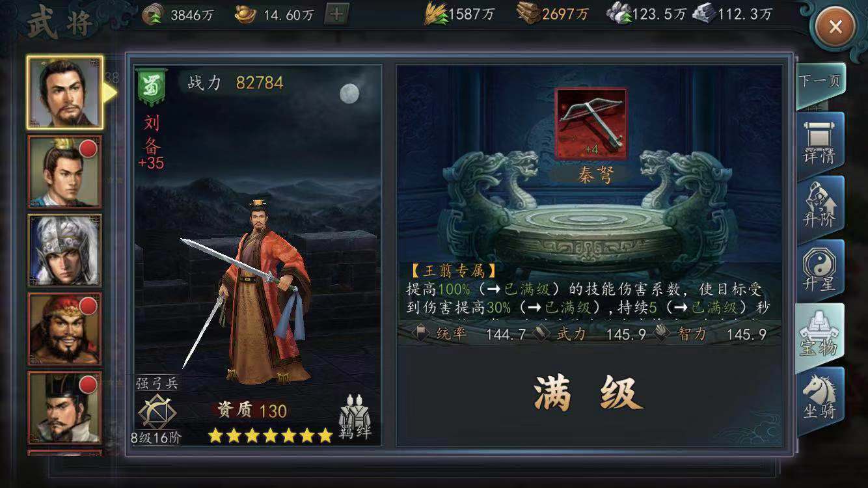
Task: Switch to the 升阶 rank-up tab
Action: [x=819, y=205]
